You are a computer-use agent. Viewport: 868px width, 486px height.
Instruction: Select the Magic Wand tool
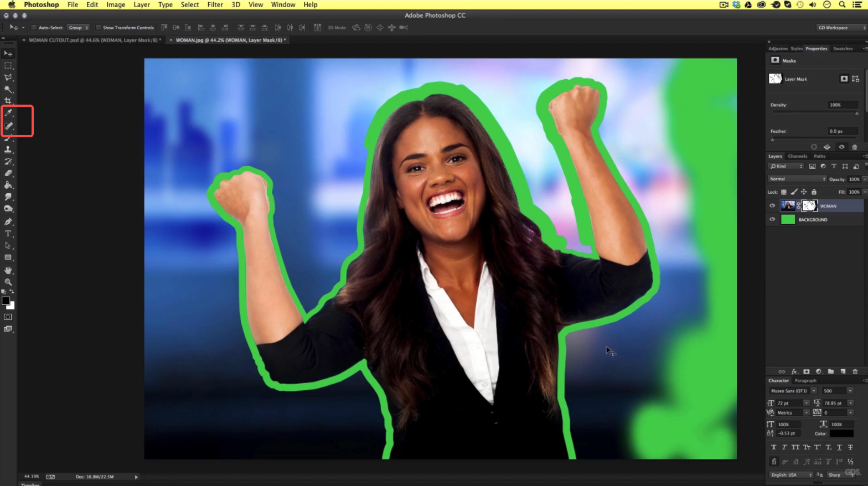click(8, 89)
